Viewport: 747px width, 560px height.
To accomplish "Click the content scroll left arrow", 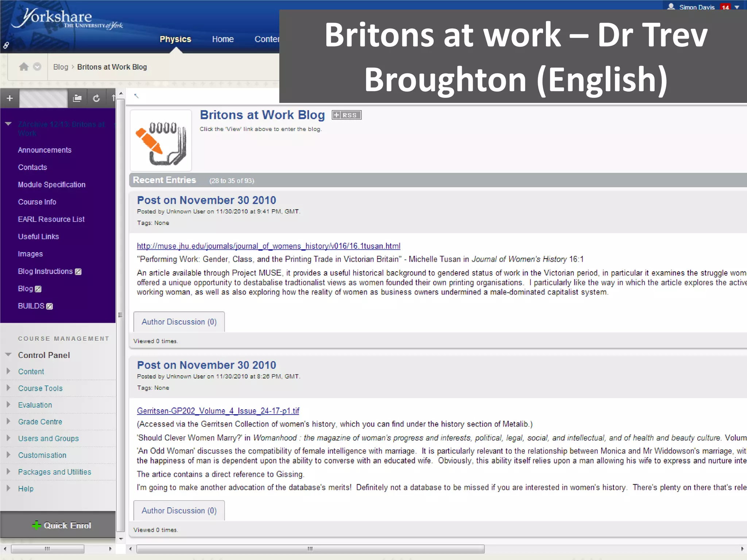I will click(130, 549).
